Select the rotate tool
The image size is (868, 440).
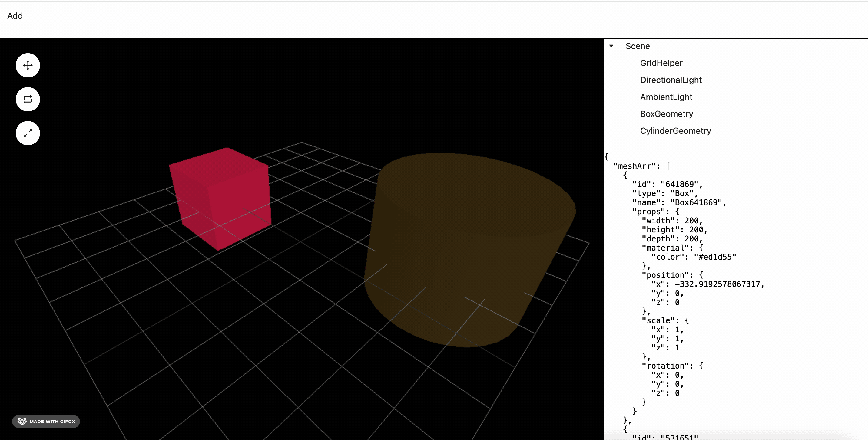(x=28, y=99)
